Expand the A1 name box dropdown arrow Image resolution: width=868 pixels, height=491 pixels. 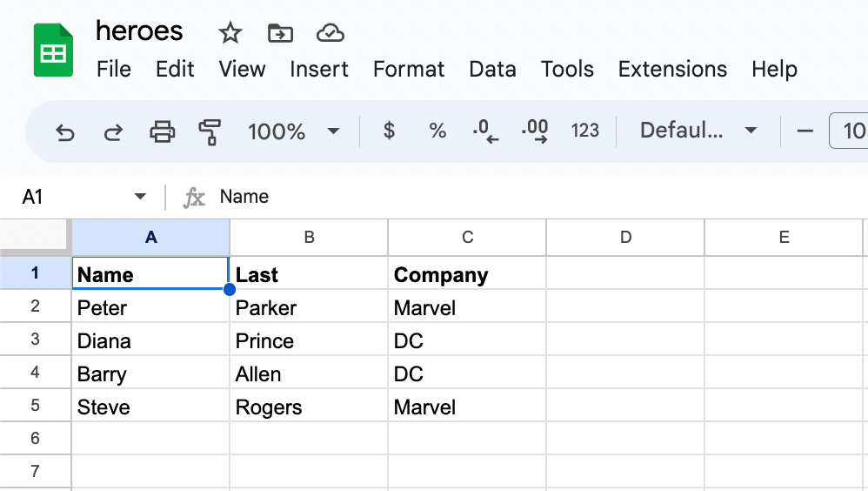[x=140, y=196]
